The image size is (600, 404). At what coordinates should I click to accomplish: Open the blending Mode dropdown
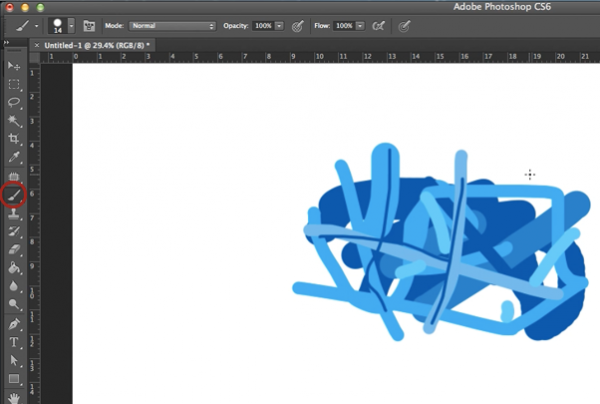172,25
